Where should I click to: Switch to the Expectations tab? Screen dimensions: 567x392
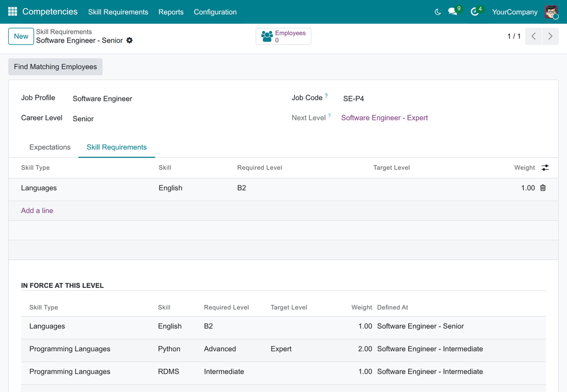(50, 147)
